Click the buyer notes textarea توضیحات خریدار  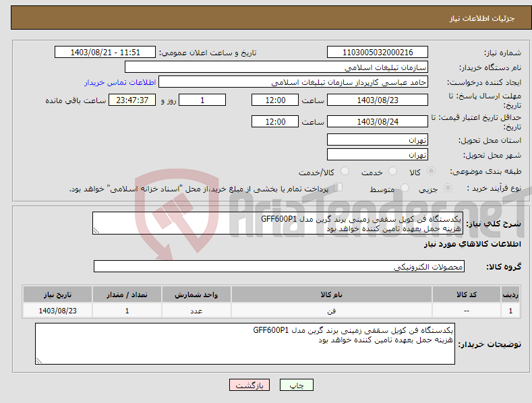[x=245, y=344]
